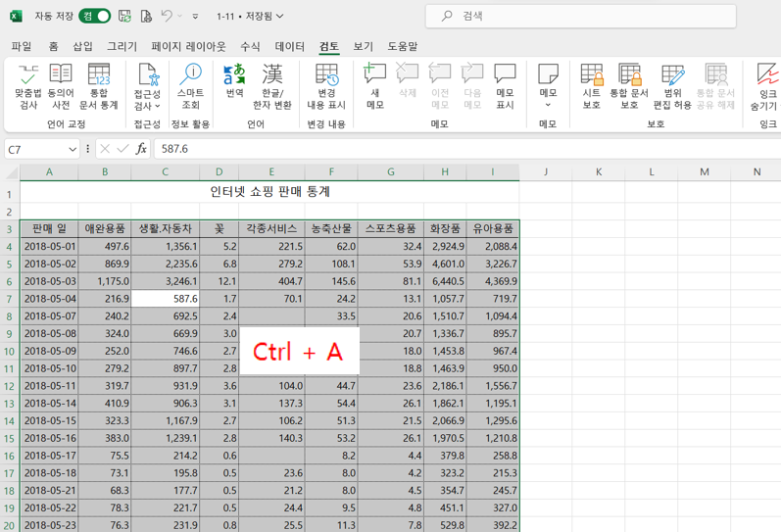Expand the Name Box dropdown arrow

[73, 149]
